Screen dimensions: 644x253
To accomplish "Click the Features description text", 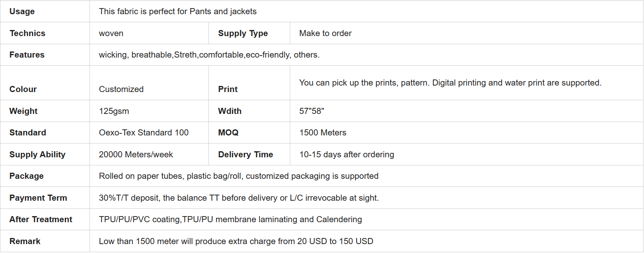I will point(209,55).
